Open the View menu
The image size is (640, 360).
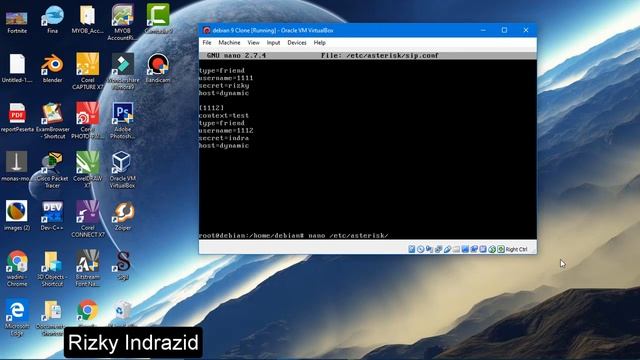(x=253, y=42)
